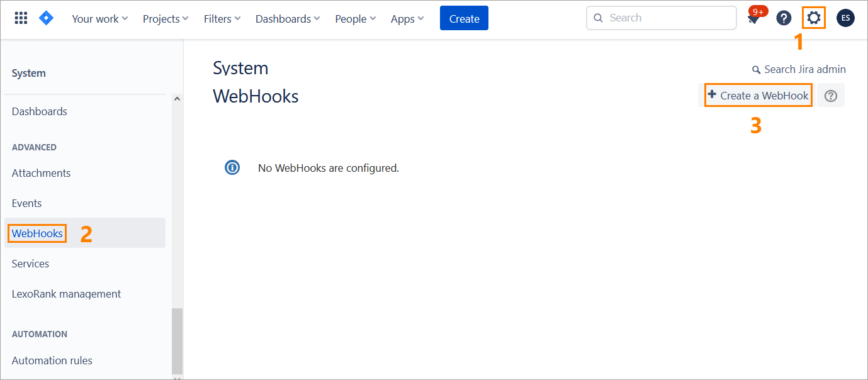
Task: Click the WebHooks help icon button
Action: coord(831,96)
